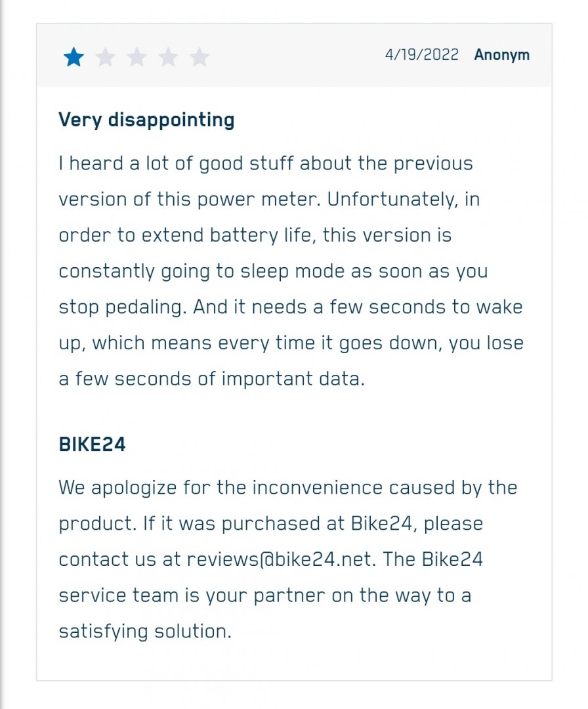Click the third empty rating star
The image size is (588, 709).
[x=136, y=57]
